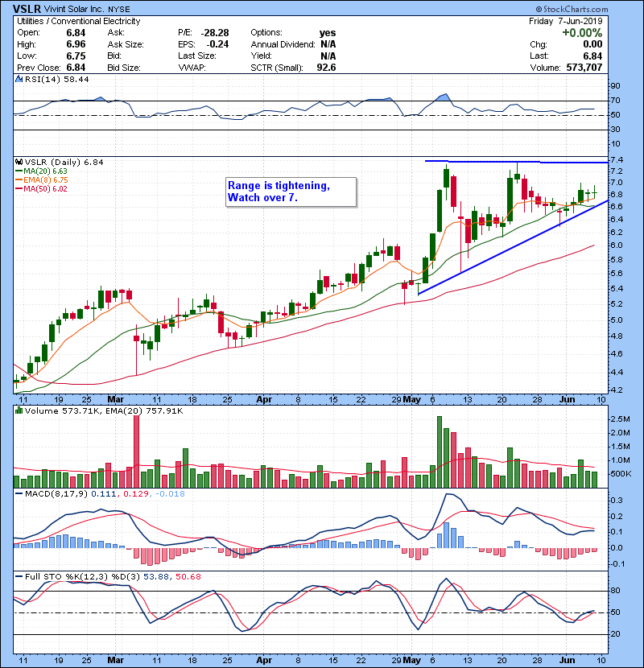Viewport: 644px width, 668px height.
Task: Click the MA(20) 6.63 legend entry
Action: click(41, 171)
